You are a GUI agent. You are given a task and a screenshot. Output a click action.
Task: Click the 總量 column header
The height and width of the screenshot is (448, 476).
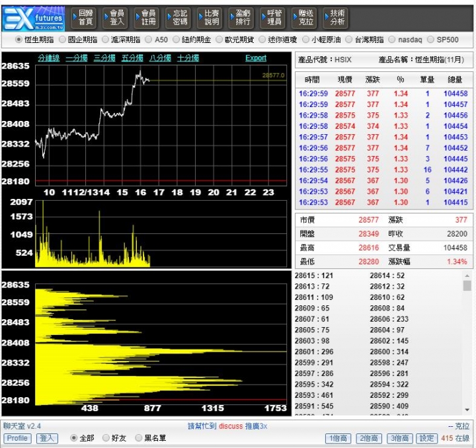pos(455,80)
